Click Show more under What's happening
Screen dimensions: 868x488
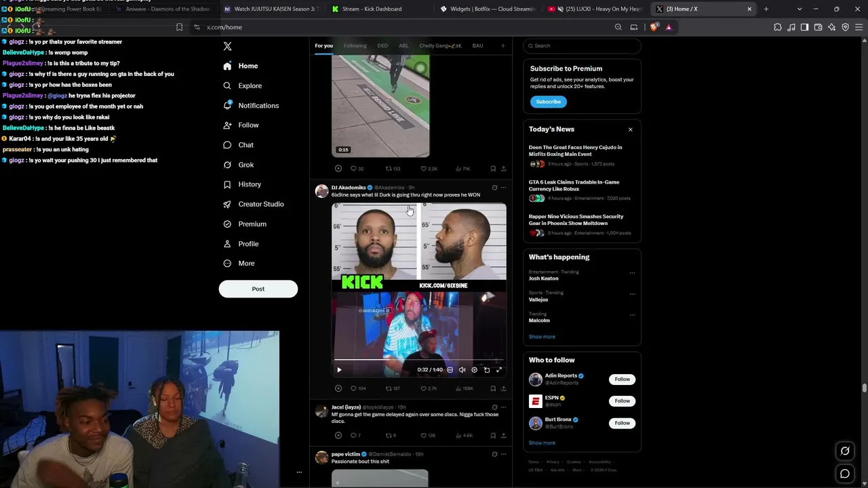coord(542,337)
